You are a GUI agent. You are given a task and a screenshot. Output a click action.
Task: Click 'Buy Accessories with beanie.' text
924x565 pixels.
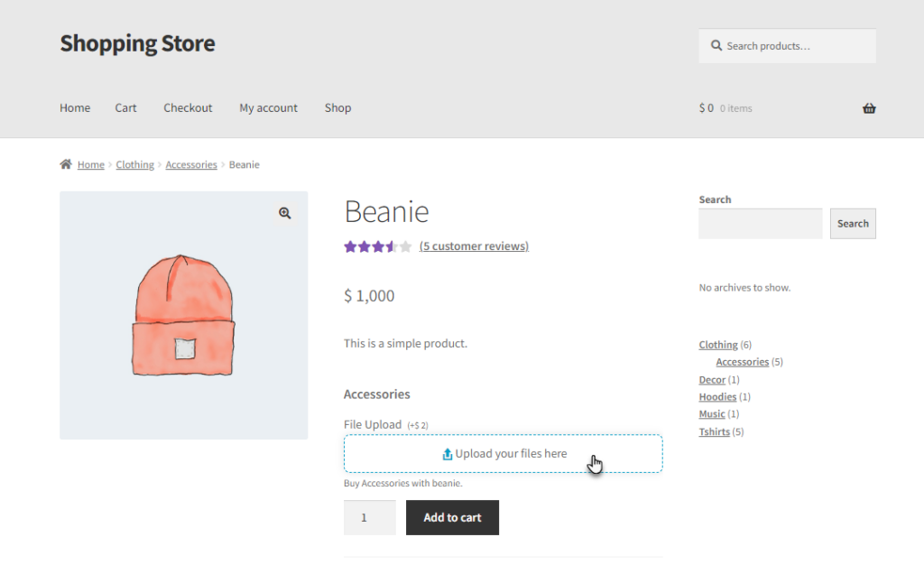pos(403,483)
